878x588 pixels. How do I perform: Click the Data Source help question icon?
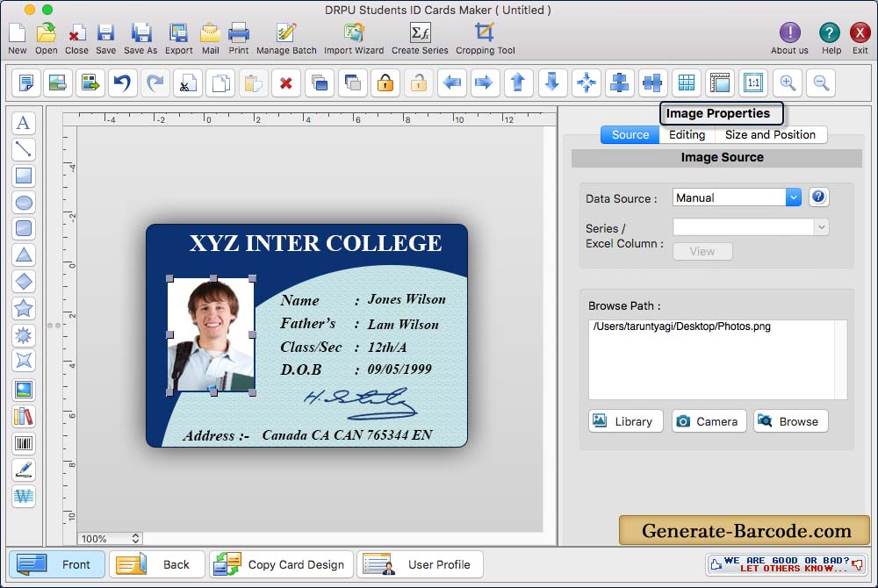pos(818,197)
